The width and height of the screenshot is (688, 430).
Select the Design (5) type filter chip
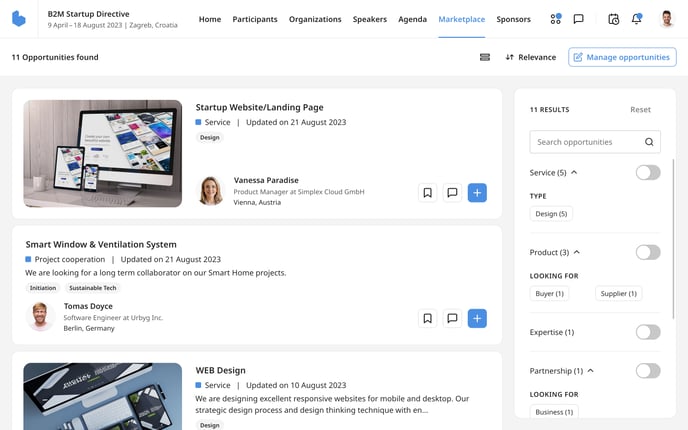(x=551, y=214)
